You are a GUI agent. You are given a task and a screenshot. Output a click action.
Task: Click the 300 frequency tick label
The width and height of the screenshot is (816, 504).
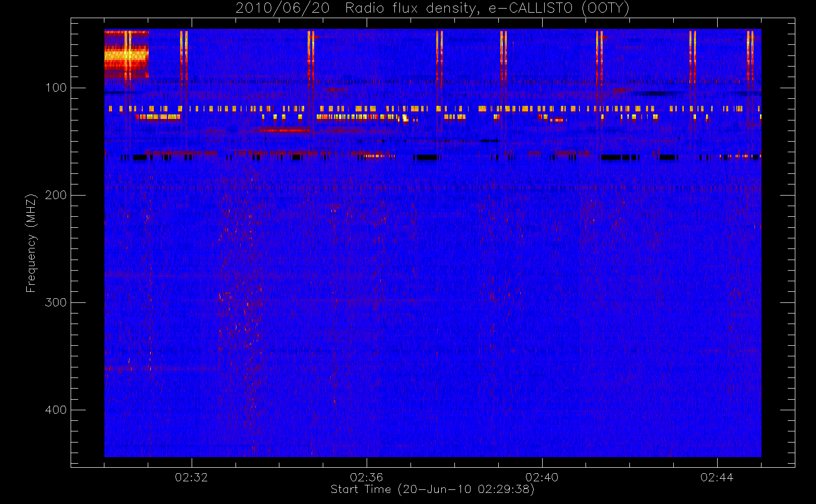(55, 302)
